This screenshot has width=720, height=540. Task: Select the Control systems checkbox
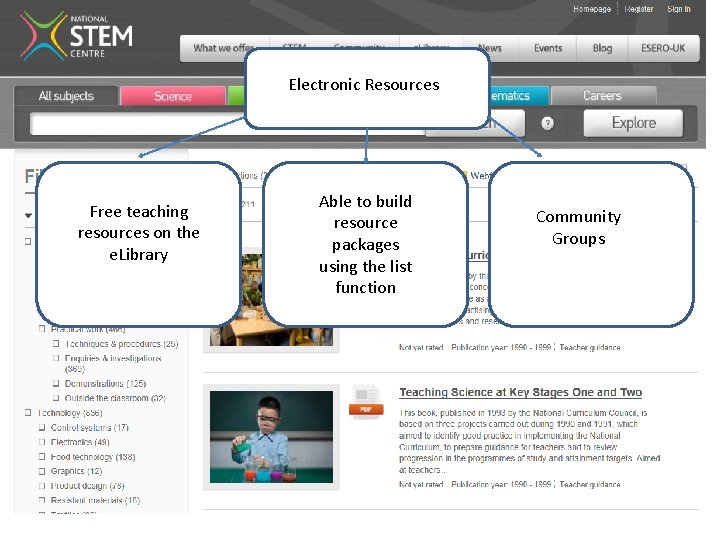pos(42,428)
